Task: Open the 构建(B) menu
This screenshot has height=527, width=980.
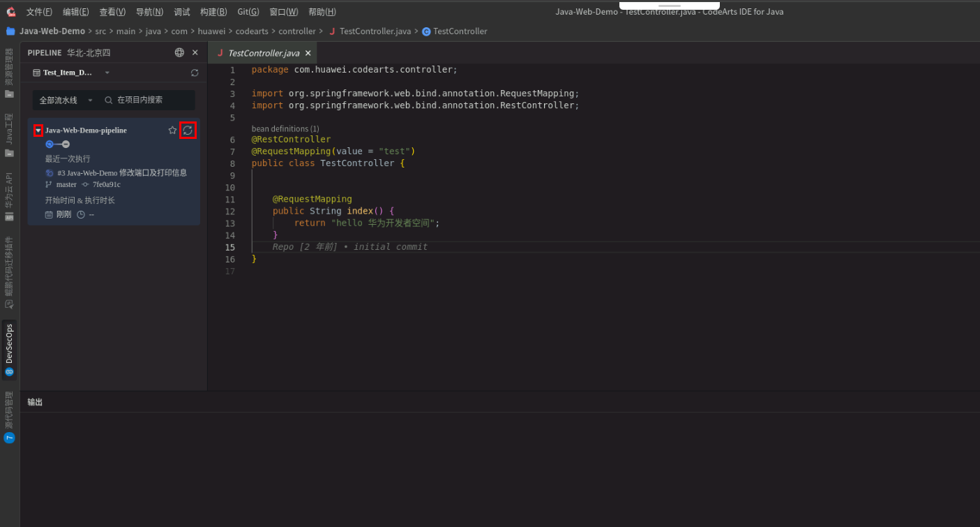Action: pos(213,11)
